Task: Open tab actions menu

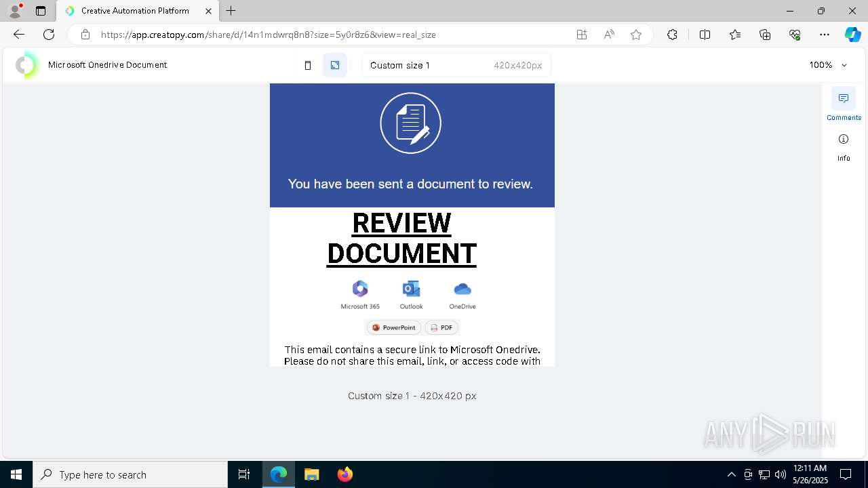Action: [41, 11]
